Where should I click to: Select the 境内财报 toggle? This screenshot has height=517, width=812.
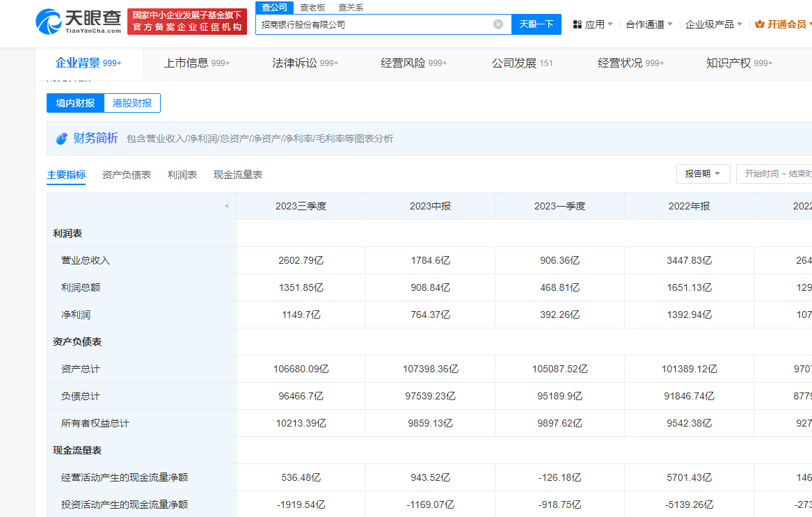point(75,103)
